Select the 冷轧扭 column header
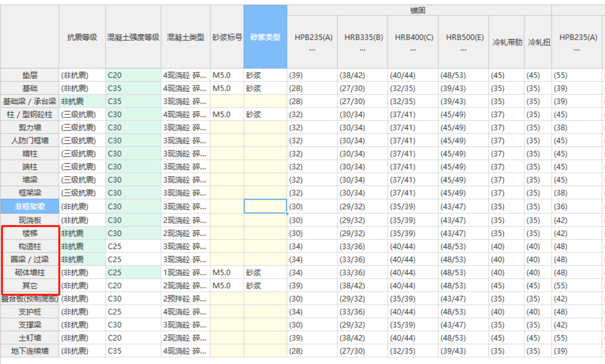This screenshot has width=605, height=364. [538, 42]
